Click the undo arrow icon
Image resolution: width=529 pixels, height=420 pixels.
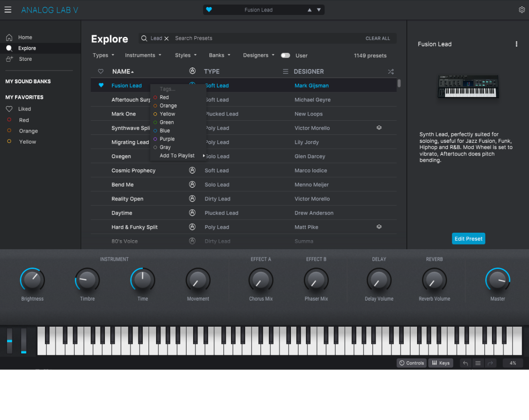(x=466, y=363)
